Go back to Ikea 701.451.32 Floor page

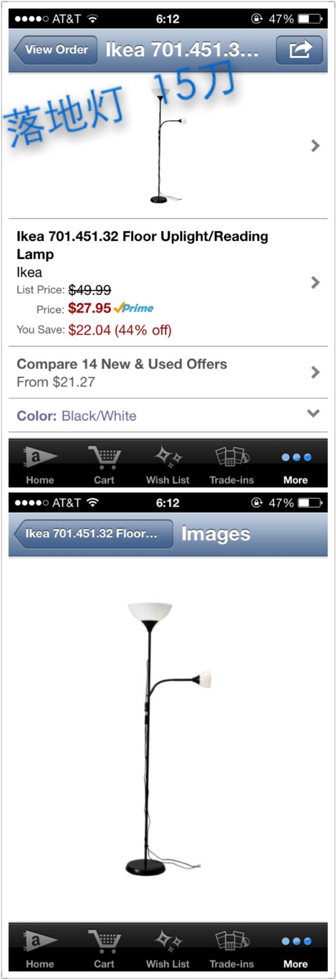91,534
